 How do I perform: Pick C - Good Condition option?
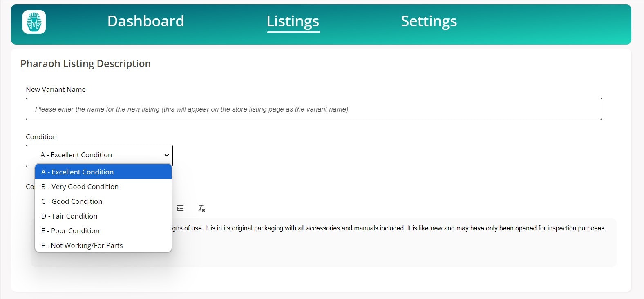(x=103, y=201)
